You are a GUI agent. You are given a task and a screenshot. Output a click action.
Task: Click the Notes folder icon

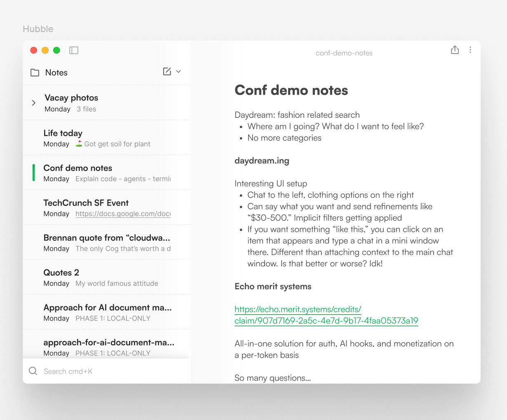point(35,73)
